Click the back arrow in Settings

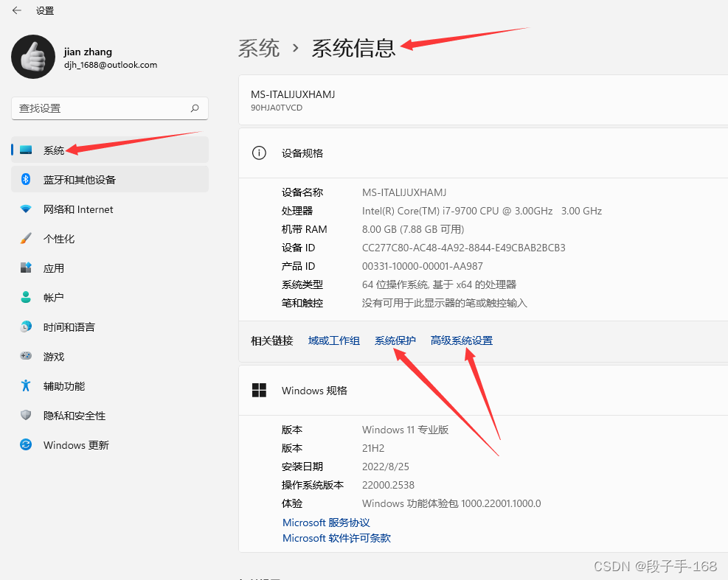pos(17,10)
